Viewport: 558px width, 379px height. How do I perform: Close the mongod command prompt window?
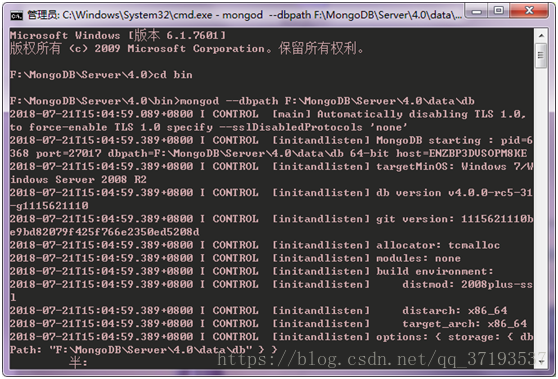point(529,11)
